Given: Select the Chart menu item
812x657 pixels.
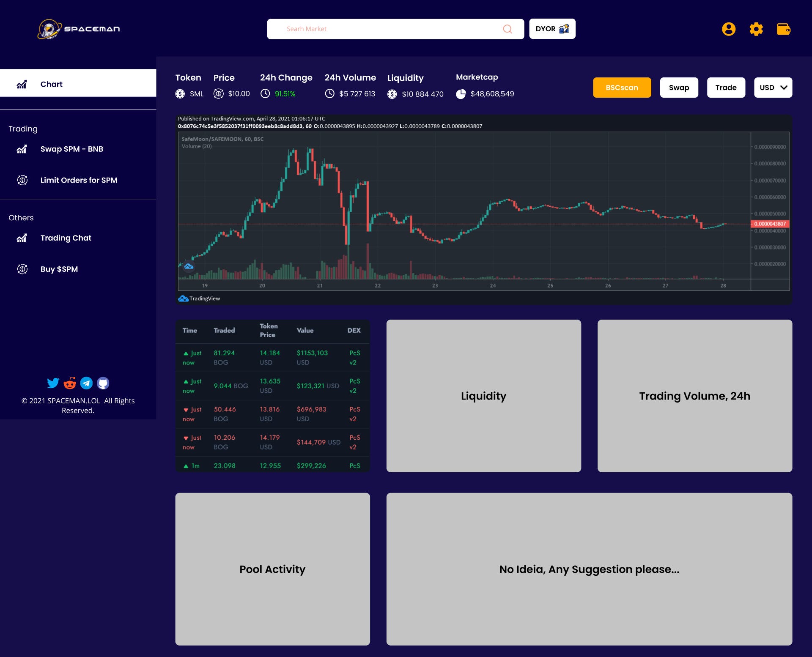Looking at the screenshot, I should (78, 83).
